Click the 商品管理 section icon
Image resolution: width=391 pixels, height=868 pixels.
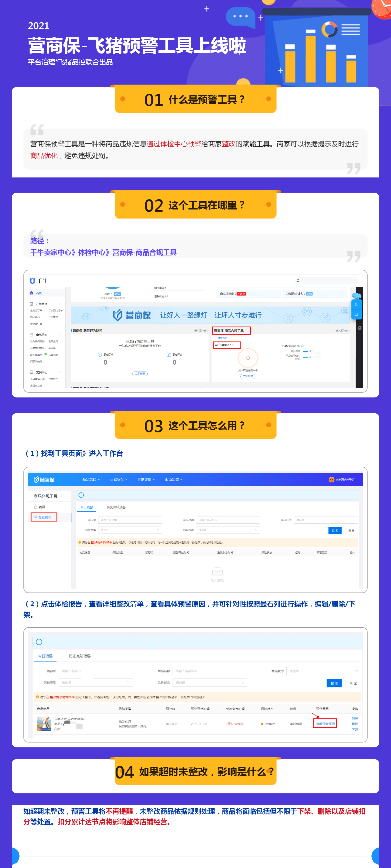click(x=31, y=335)
